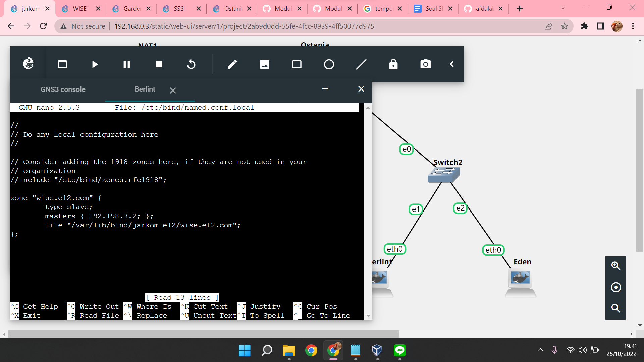The height and width of the screenshot is (362, 644).
Task: Insert an image onto the topology
Action: (265, 64)
